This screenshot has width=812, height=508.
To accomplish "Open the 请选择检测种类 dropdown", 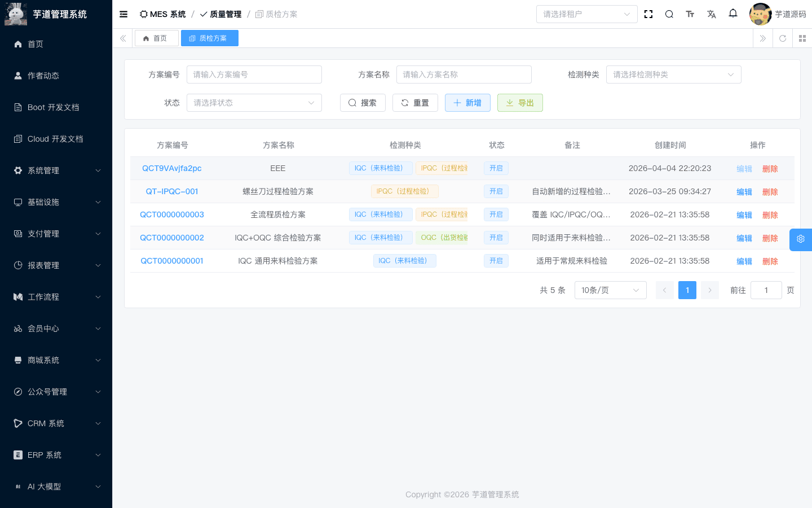I will click(x=673, y=74).
